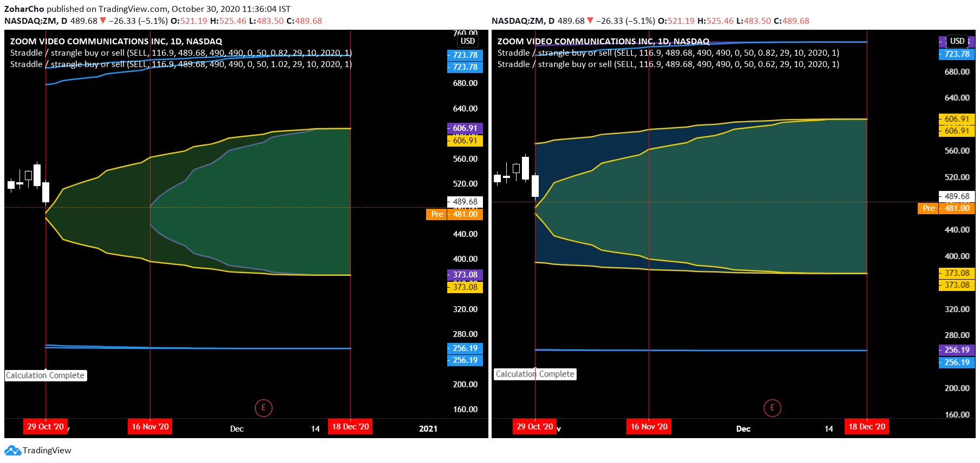Click the orange 481.00 pre-market price, right chart
The image size is (980, 463).
[957, 208]
